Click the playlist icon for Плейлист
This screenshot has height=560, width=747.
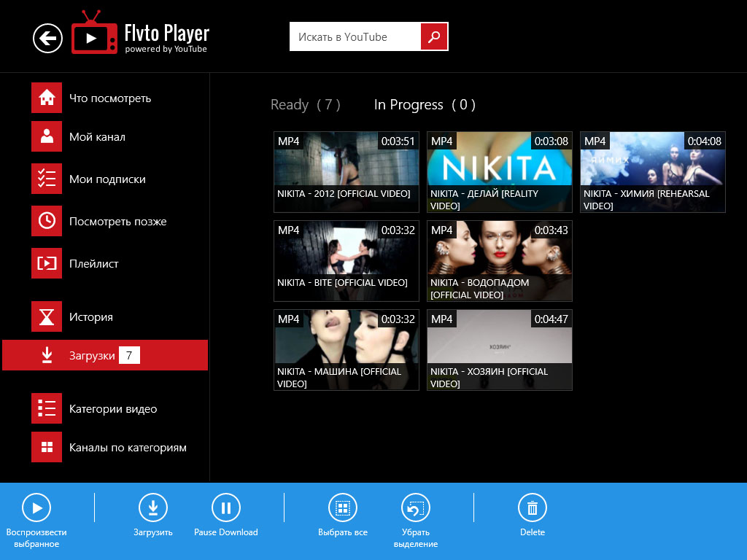(x=47, y=262)
